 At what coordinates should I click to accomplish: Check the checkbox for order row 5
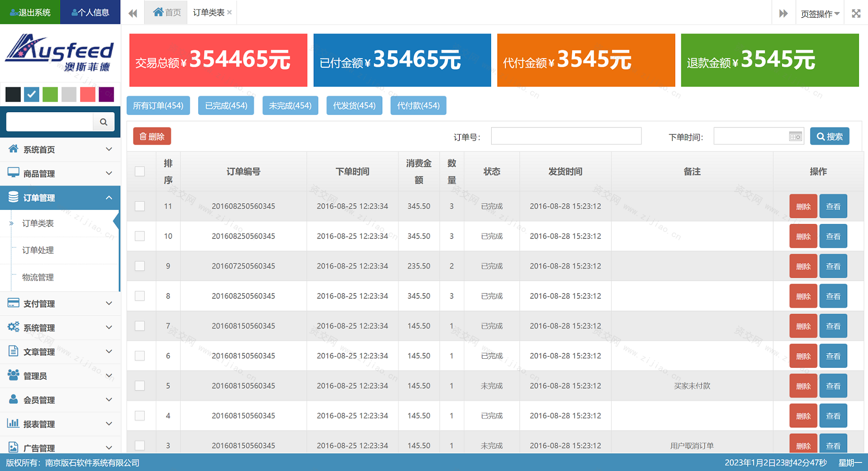140,386
